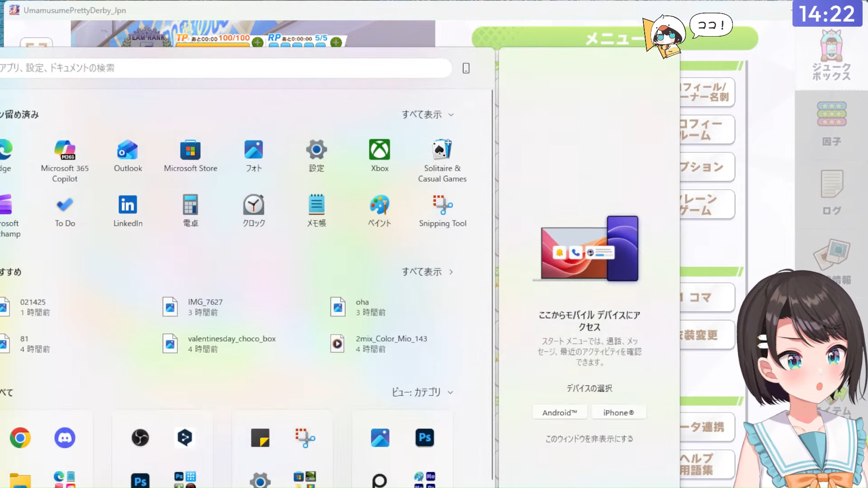Open the Discord app icon
This screenshot has width=868, height=488.
65,438
